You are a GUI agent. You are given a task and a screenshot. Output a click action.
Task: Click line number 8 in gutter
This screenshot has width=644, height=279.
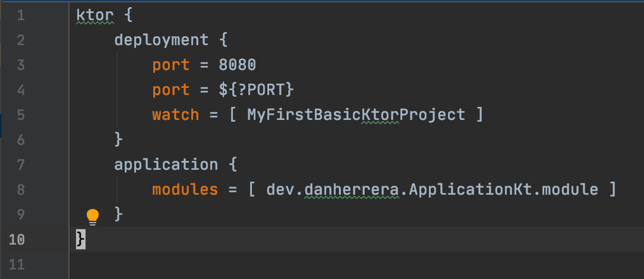tap(21, 189)
